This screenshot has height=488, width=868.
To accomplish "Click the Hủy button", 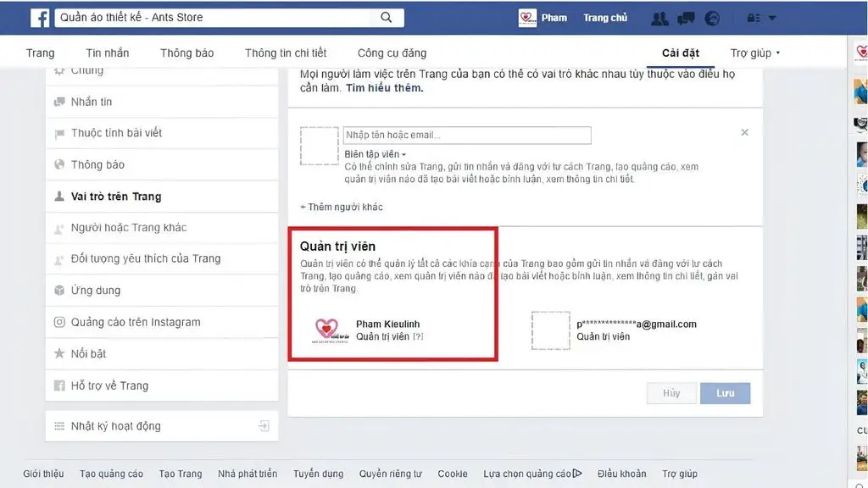I will (671, 393).
